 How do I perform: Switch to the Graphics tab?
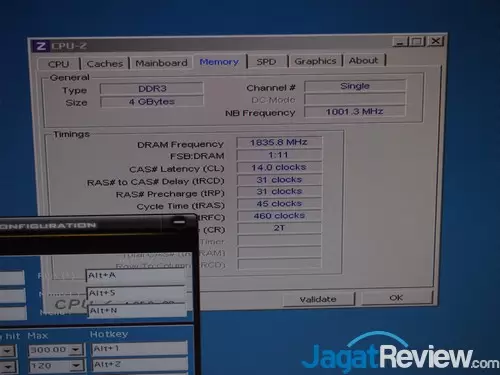(x=315, y=61)
